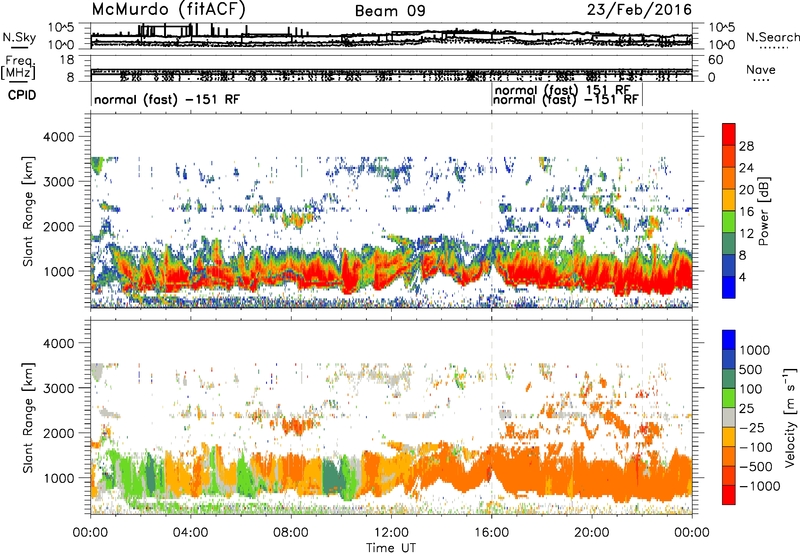Click the N.Sky solid line legend sample
This screenshot has height=554, width=800.
(x=19, y=47)
